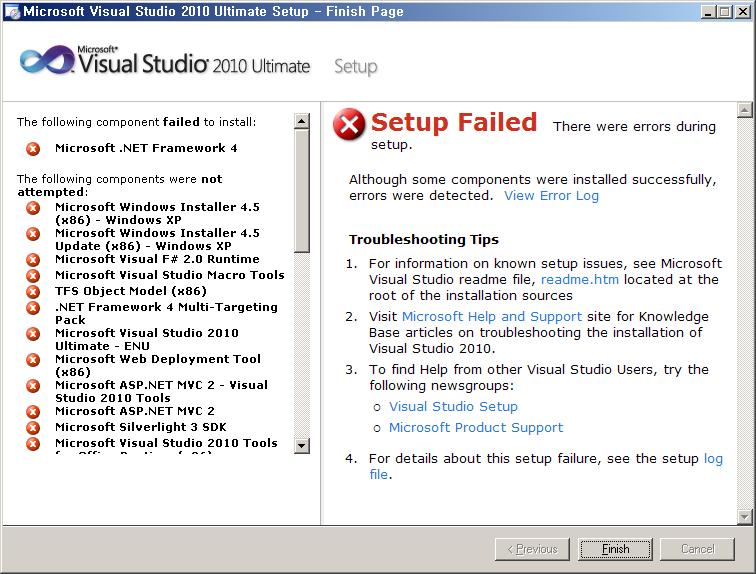Image resolution: width=756 pixels, height=574 pixels.
Task: Select '.NET Framework 4 Multi-Targeting Pack' list entry
Action: (166, 313)
